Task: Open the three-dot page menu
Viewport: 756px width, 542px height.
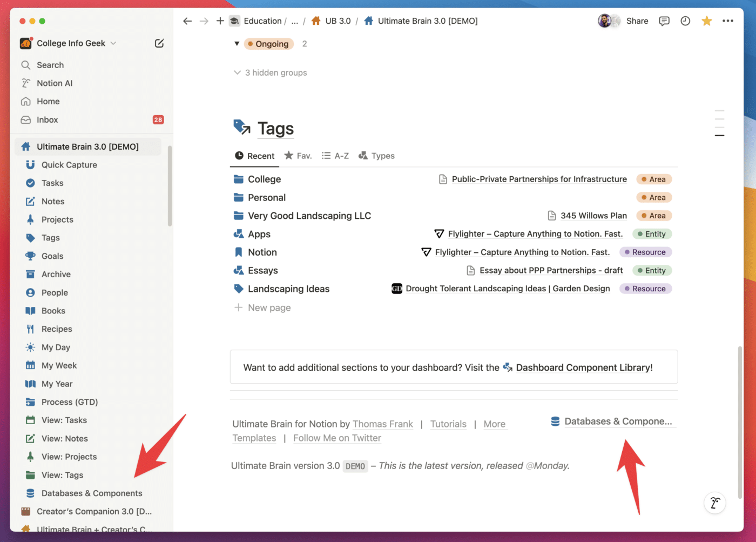Action: [x=728, y=21]
